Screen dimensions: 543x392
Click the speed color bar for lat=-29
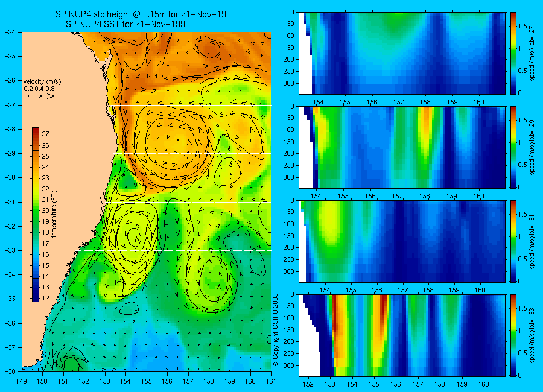(x=513, y=147)
